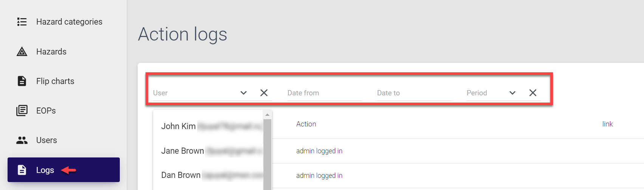Click the Date from input field
The width and height of the screenshot is (644, 190).
tap(324, 93)
